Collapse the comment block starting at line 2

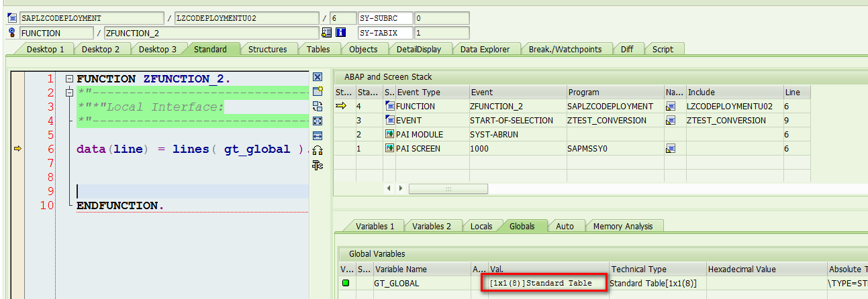(68, 93)
